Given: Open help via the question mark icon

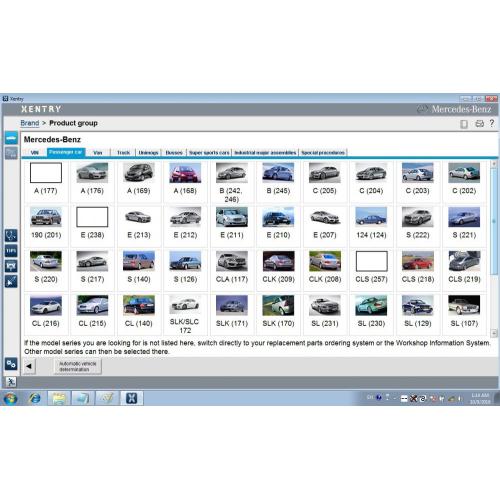Looking at the screenshot, I should (492, 123).
